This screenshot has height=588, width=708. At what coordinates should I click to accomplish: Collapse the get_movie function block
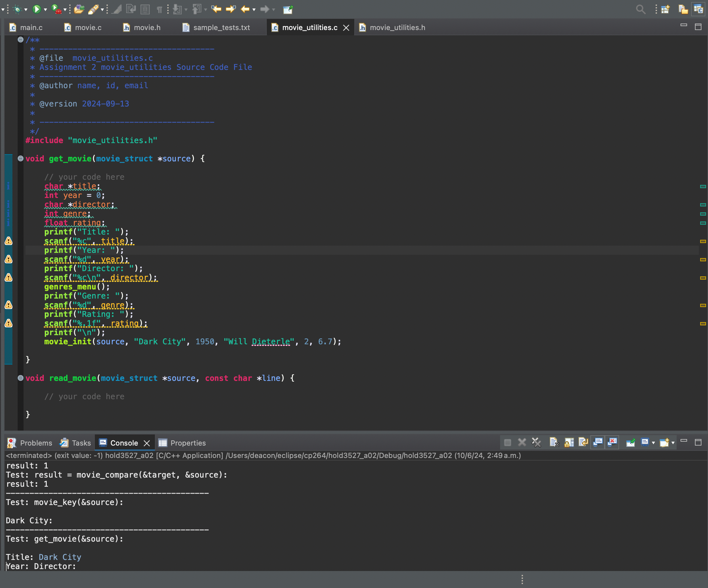coord(20,158)
